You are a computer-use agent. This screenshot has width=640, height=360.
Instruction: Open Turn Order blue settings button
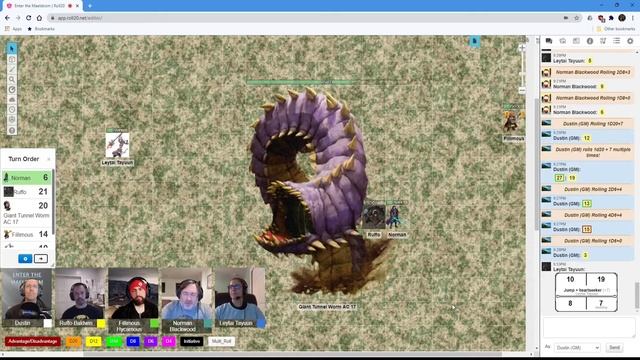(x=25, y=259)
